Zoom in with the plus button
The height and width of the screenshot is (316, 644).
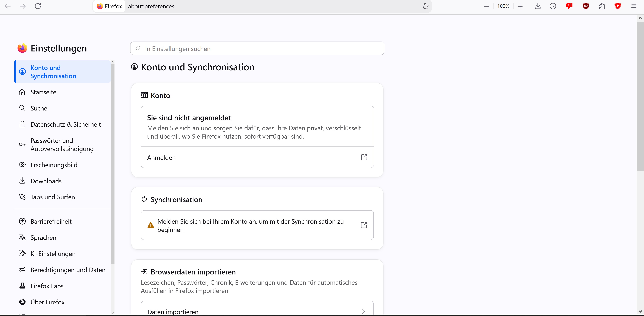[520, 6]
